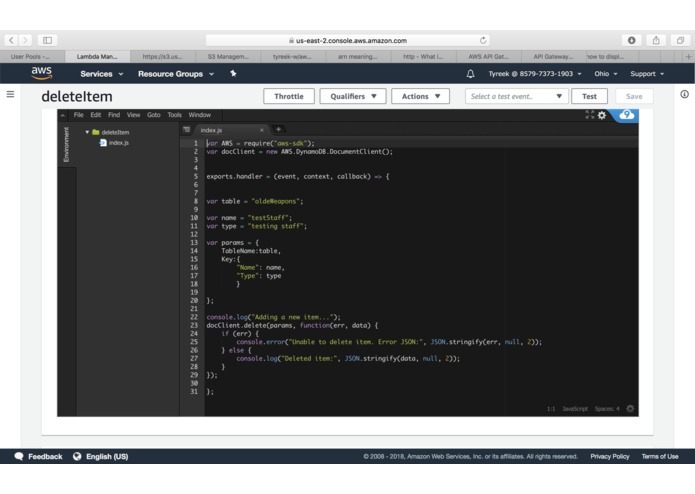The width and height of the screenshot is (695, 494).
Task: Click the browser forward arrow
Action: point(26,40)
